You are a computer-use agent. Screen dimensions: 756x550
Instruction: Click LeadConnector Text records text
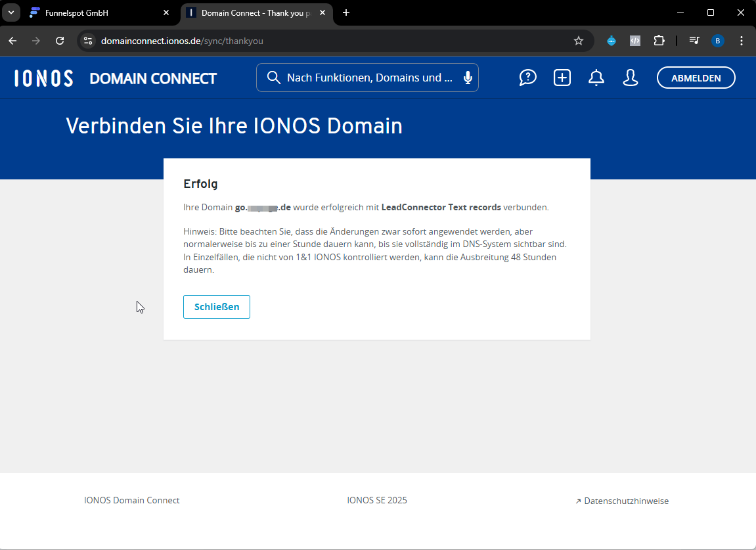[x=441, y=208]
